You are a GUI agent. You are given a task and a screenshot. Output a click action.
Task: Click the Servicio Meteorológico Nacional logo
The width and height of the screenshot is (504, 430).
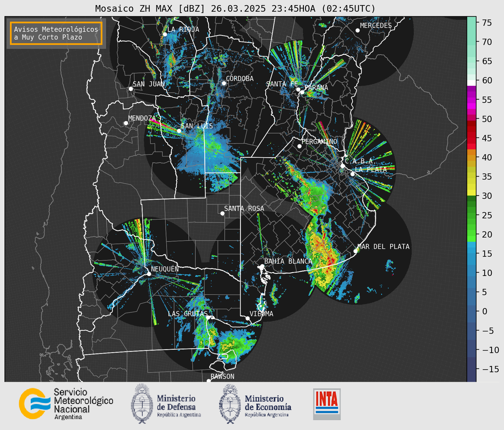pyautogui.click(x=35, y=403)
